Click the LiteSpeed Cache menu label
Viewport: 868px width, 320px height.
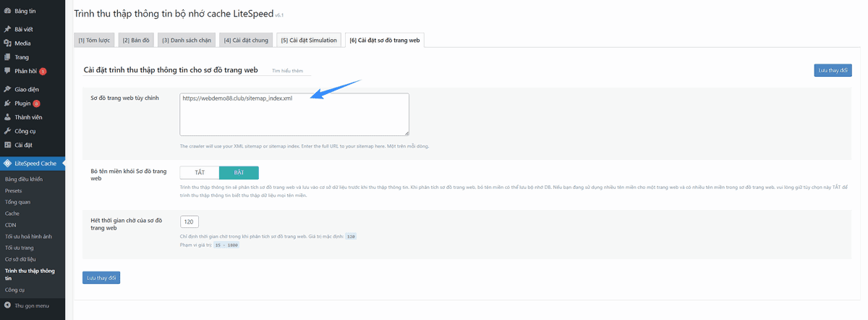click(37, 164)
